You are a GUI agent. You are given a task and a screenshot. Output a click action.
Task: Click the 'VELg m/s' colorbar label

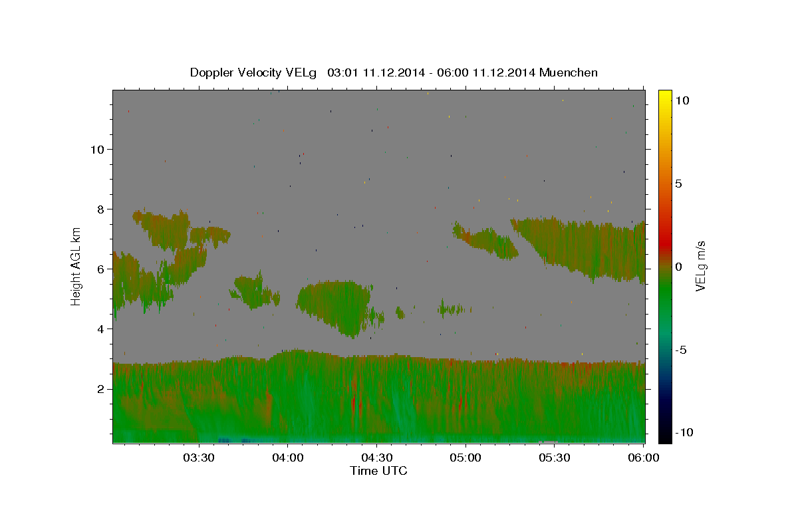click(700, 266)
